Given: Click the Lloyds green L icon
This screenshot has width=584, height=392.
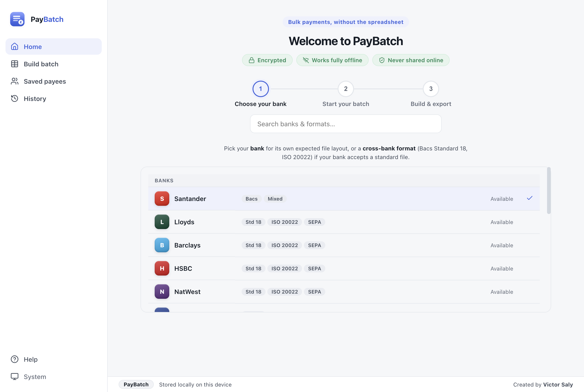Looking at the screenshot, I should coord(162,222).
